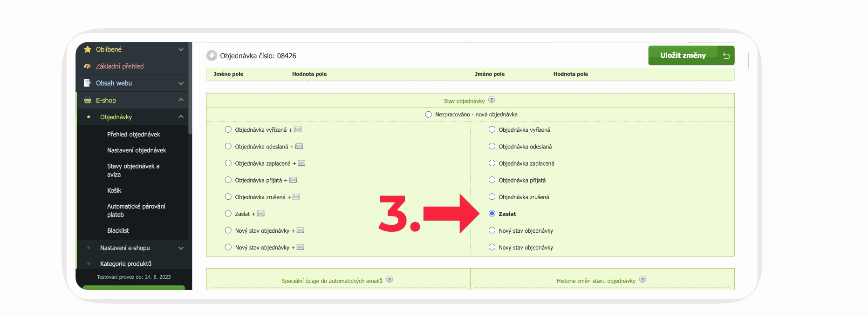Choose Objednávka odeslaná + email radio option

pyautogui.click(x=228, y=147)
